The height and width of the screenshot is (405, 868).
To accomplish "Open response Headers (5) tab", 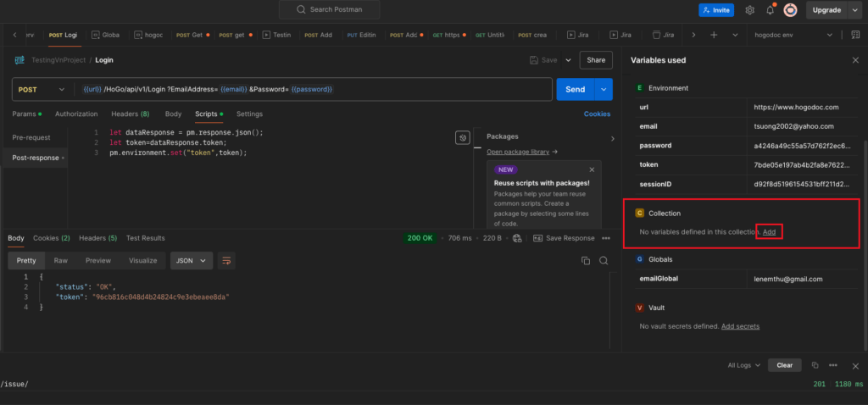I will [x=98, y=238].
